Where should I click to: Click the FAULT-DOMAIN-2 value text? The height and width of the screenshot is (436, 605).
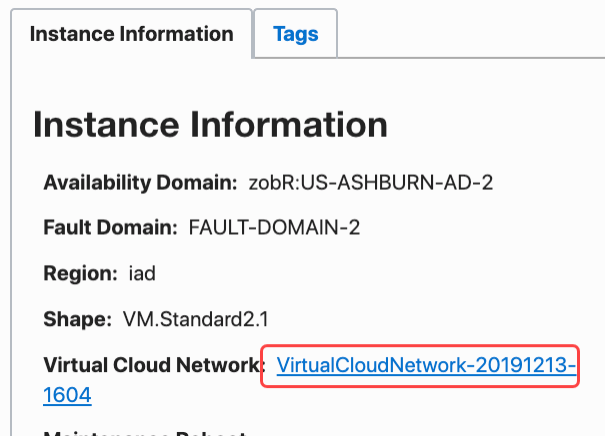pyautogui.click(x=274, y=227)
